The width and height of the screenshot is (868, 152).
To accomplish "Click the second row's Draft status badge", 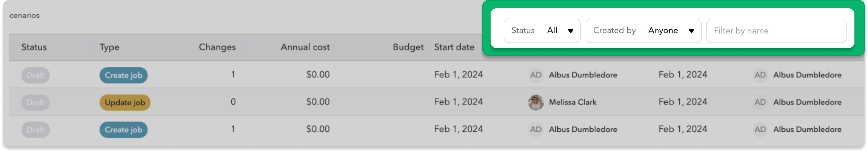I will pyautogui.click(x=35, y=102).
